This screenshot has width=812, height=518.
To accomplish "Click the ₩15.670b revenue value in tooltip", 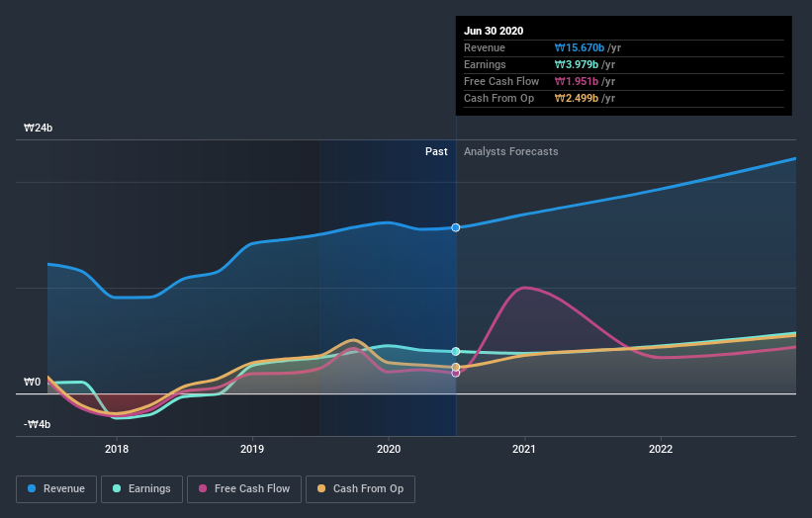I will pyautogui.click(x=580, y=47).
